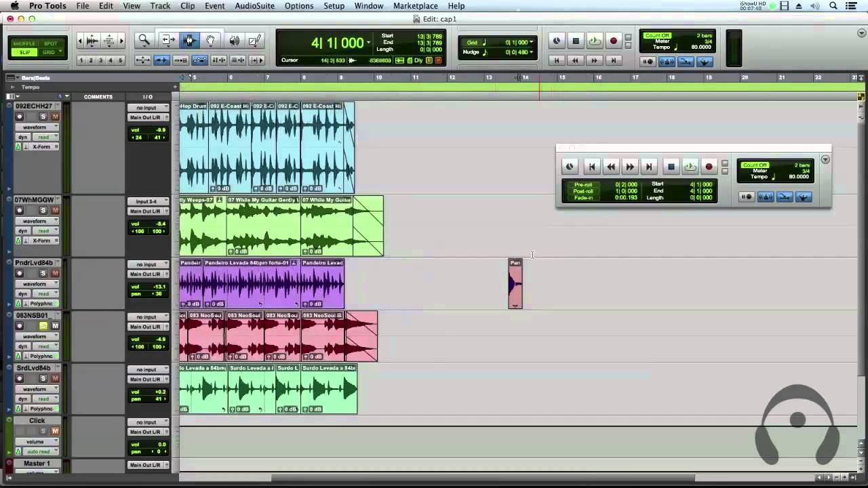Click Fast Forward in main toolbar
The height and width of the screenshot is (488, 868).
pos(595,60)
